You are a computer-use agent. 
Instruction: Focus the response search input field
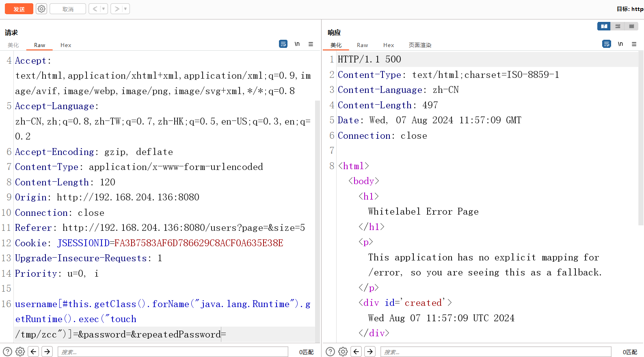(496, 352)
